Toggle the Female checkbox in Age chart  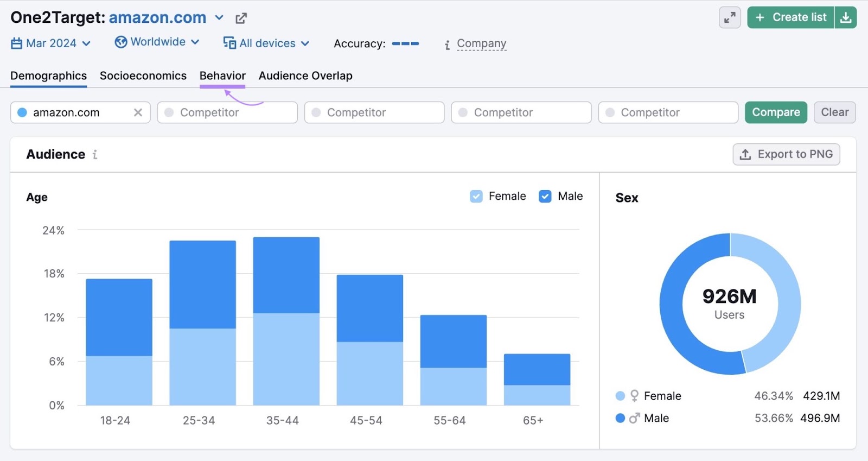click(476, 196)
